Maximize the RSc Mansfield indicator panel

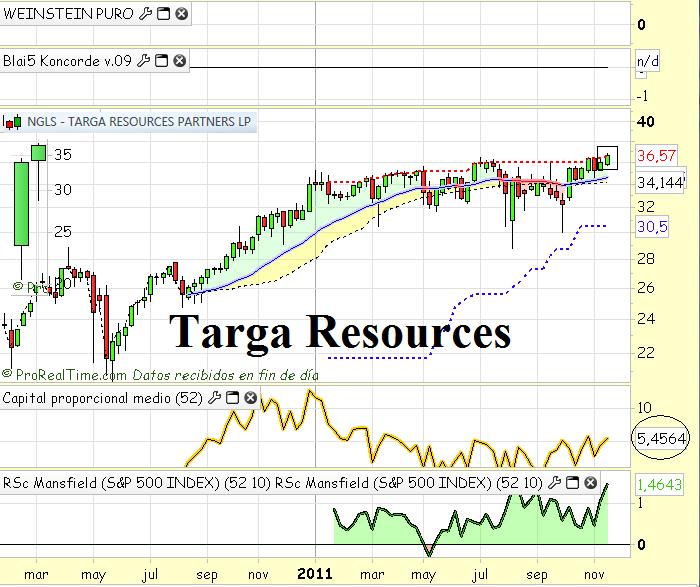click(572, 483)
